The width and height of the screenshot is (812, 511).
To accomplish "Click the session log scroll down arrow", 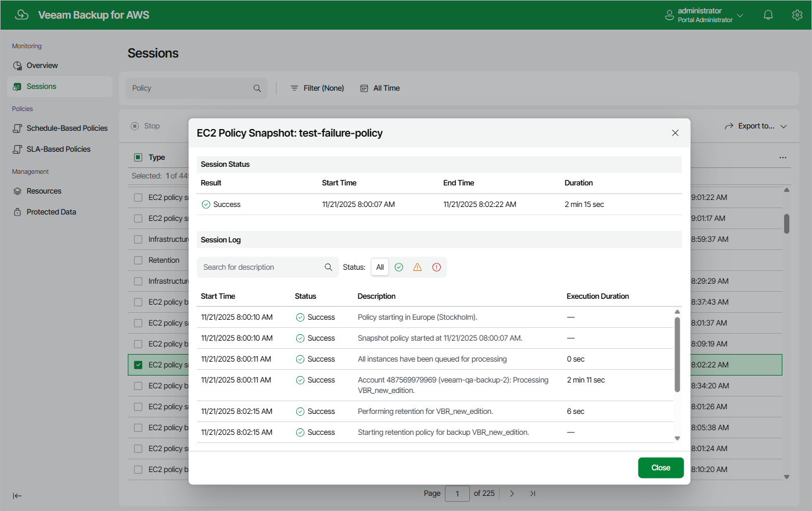I will click(x=677, y=438).
